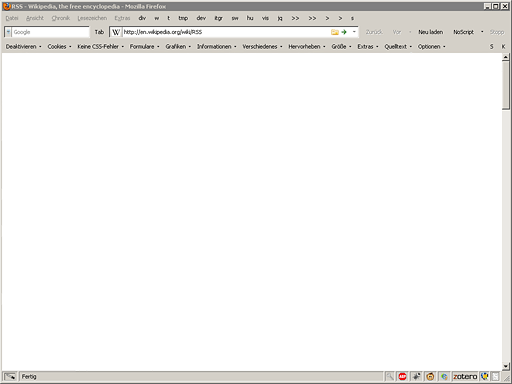Click the leftmost status bar icon beside Fertig
This screenshot has height=384, width=512.
10,377
